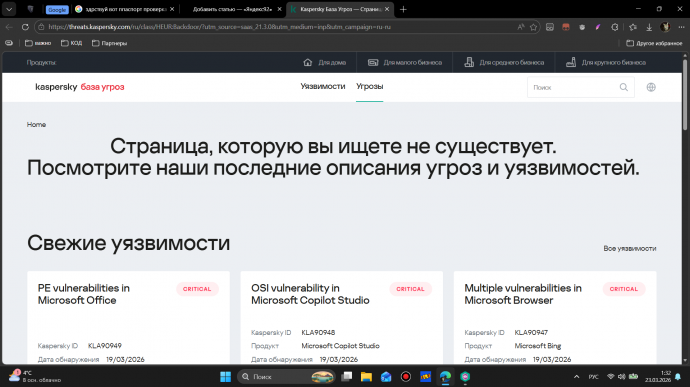Go to 'Для среднего бизнеса' products
The width and height of the screenshot is (690, 387).
point(504,63)
